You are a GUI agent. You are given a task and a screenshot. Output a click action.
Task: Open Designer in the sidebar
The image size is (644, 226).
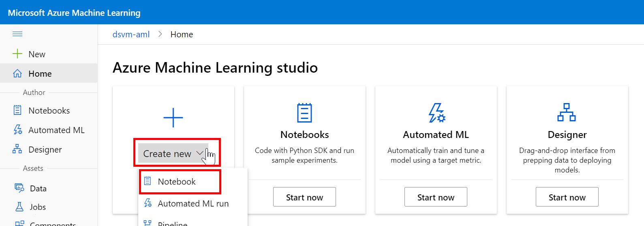pyautogui.click(x=49, y=149)
